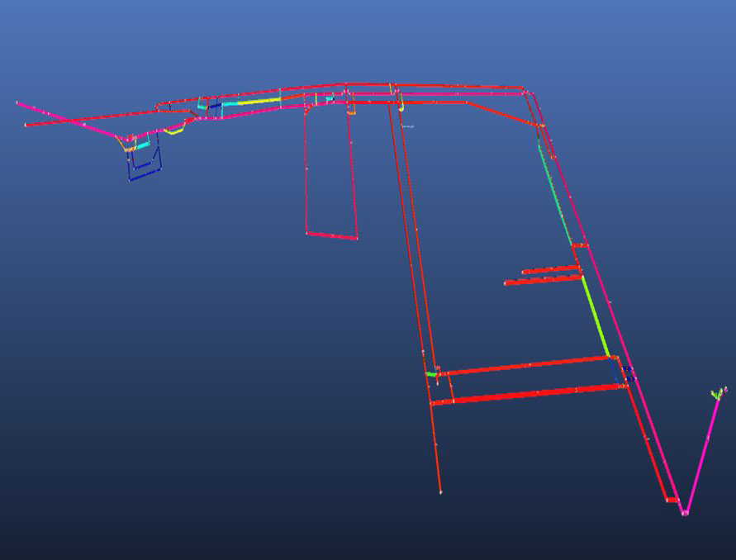
Task: Click the magenta line's bottom vertex at lower right
Action: pos(684,513)
